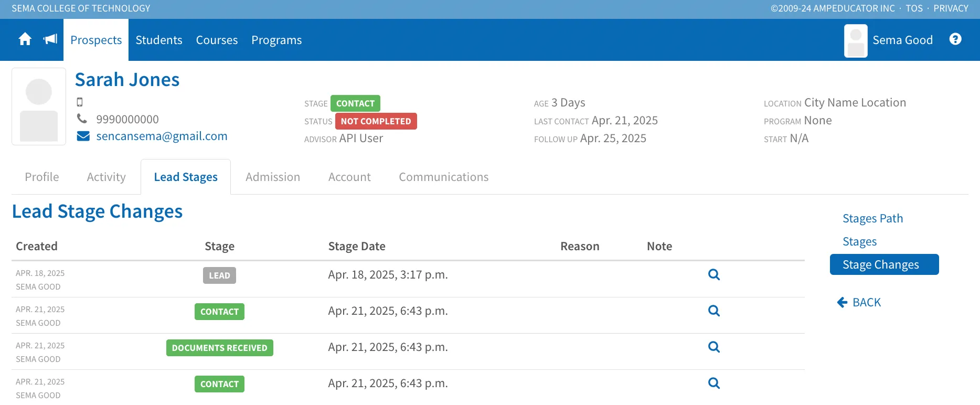View details for the LEAD stage change
Screen dimensions: 980x405
[713, 274]
